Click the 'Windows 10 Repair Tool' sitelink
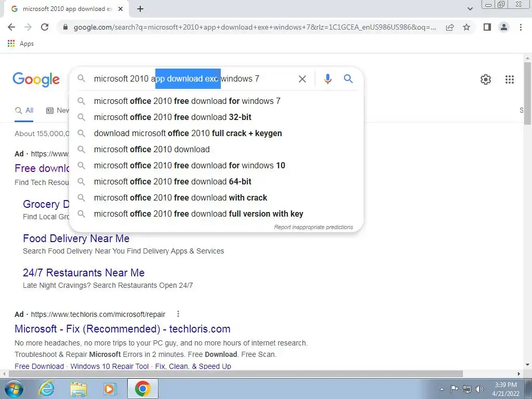Image resolution: width=532 pixels, height=399 pixels. pos(110,366)
